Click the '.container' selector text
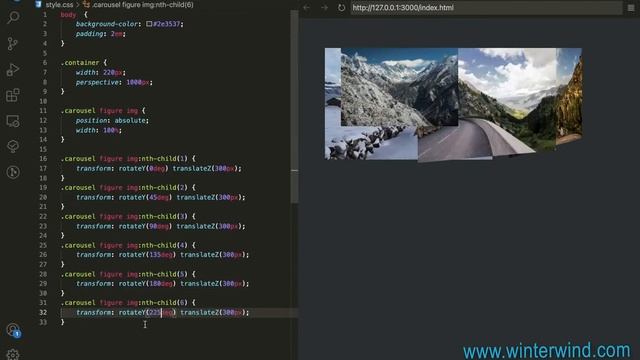This screenshot has height=360, width=640. coord(80,63)
